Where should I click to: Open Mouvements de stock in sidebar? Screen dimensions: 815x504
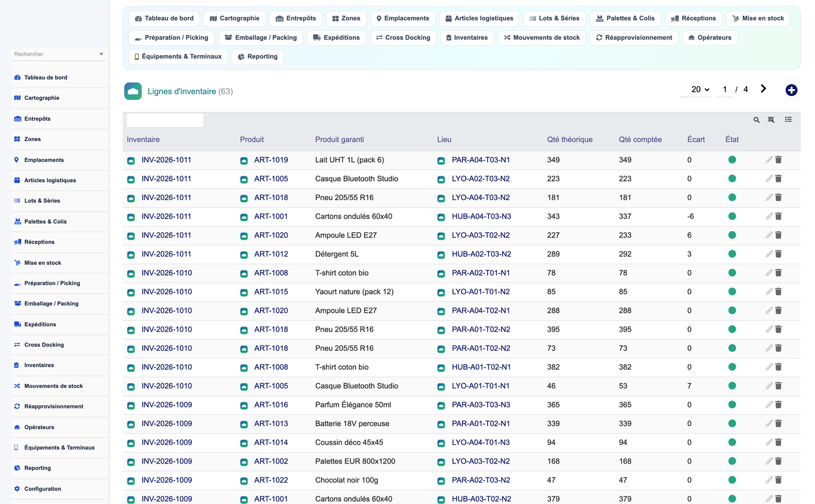[54, 386]
